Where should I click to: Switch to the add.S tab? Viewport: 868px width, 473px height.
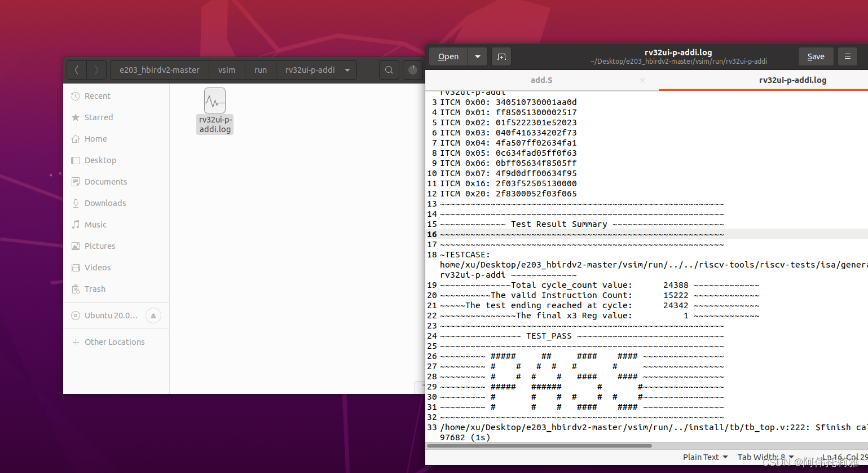coord(541,80)
